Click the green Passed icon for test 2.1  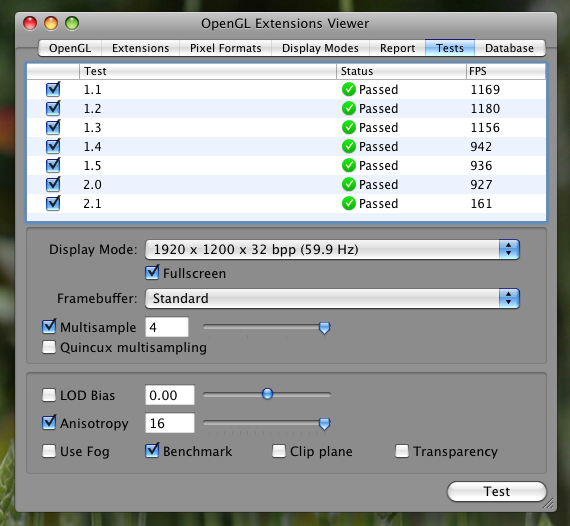349,203
